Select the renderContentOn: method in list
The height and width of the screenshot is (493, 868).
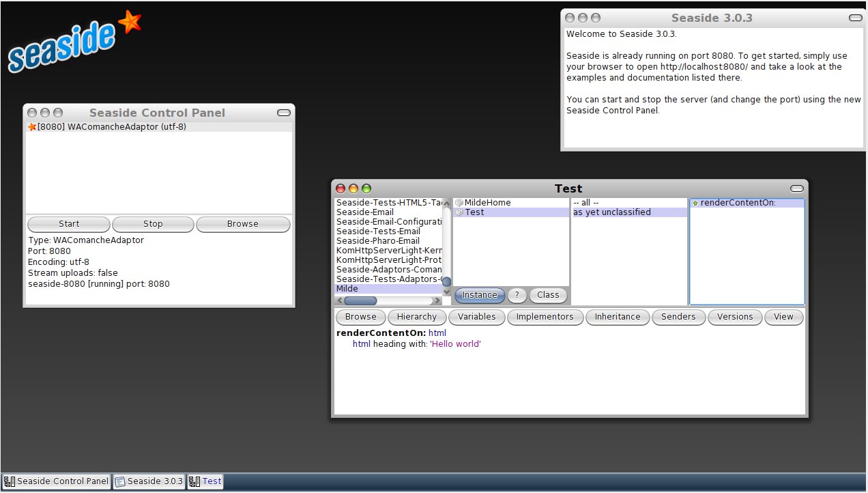(x=747, y=203)
